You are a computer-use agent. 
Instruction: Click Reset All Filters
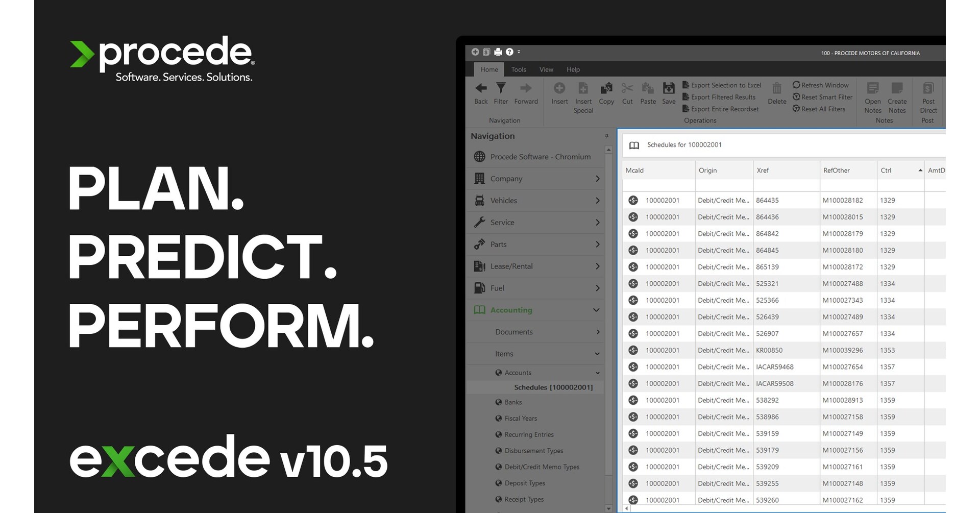pos(821,109)
